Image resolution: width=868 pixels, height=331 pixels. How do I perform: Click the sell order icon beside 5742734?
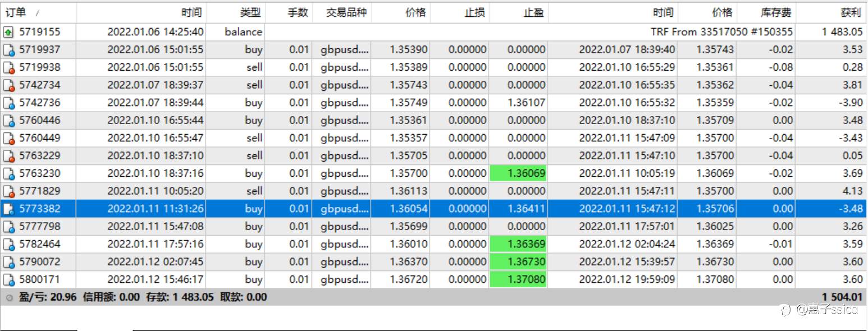(x=8, y=85)
